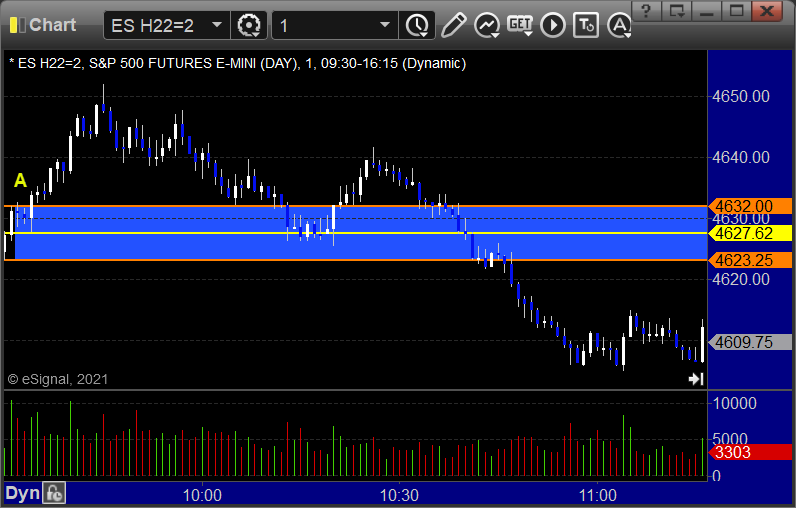
Task: Click the 10:30 time axis label
Action: [400, 495]
